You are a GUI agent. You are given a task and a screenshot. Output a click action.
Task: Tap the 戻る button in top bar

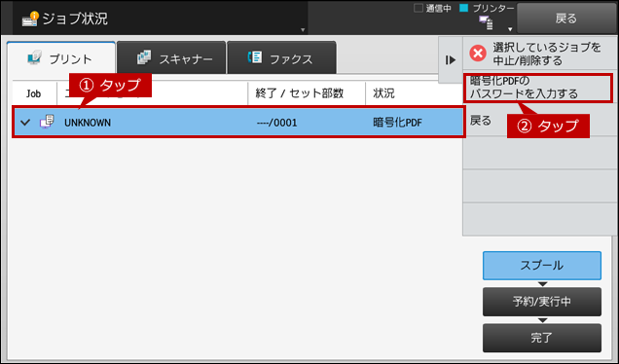(566, 18)
